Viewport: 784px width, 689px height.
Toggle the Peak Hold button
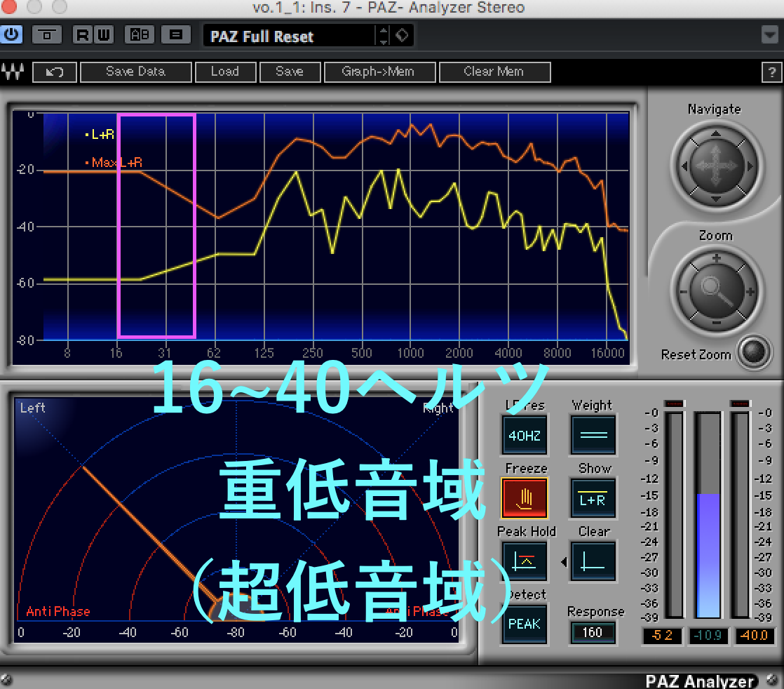(525, 561)
